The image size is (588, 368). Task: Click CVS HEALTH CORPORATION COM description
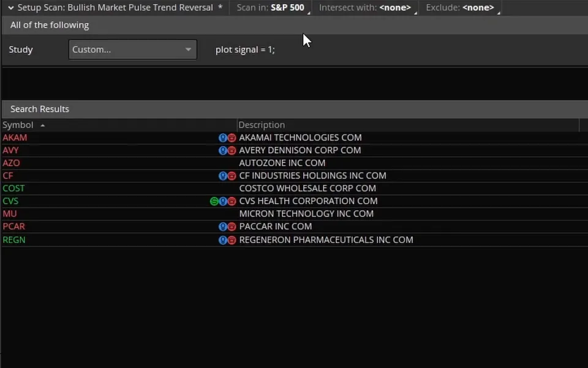[308, 201]
